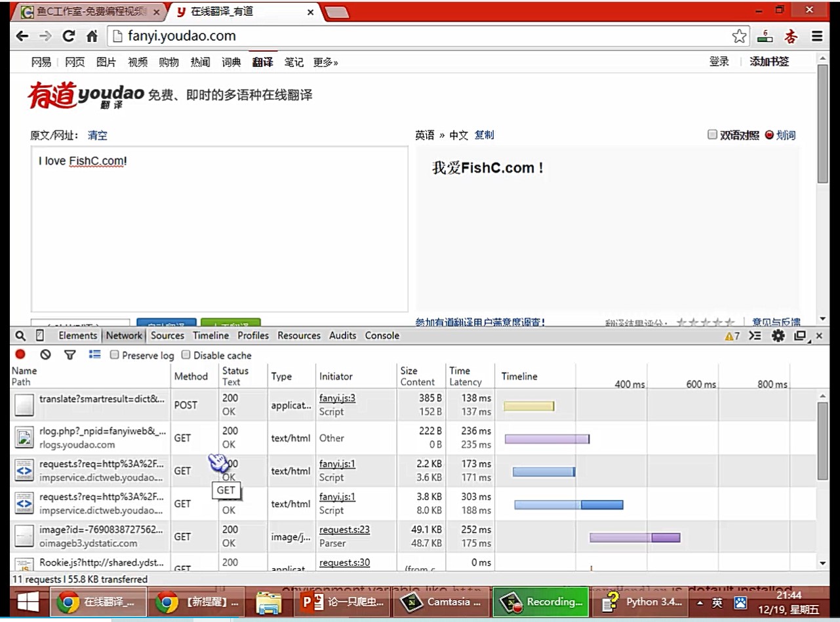Open the 更多» dropdown in the top nav
Screen dimensions: 840x622
325,62
